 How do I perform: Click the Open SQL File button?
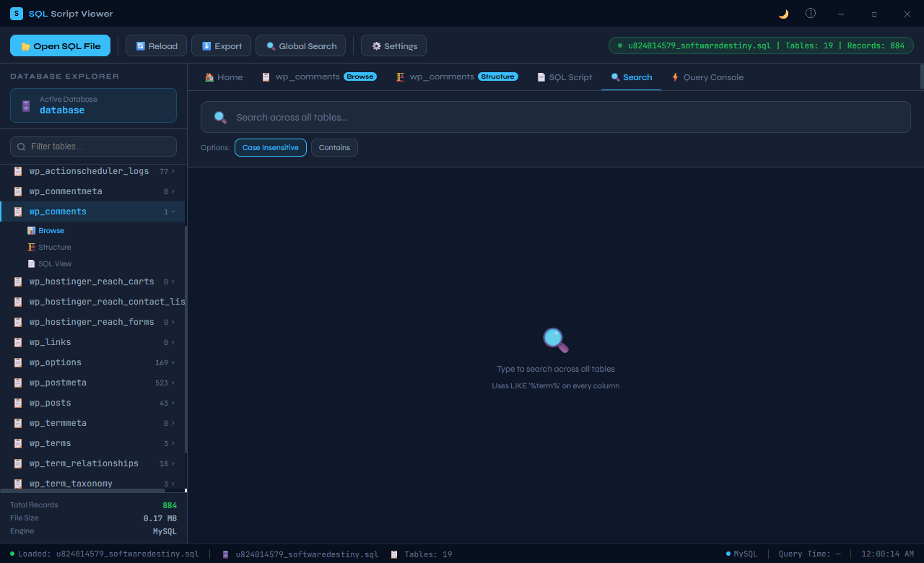point(61,45)
